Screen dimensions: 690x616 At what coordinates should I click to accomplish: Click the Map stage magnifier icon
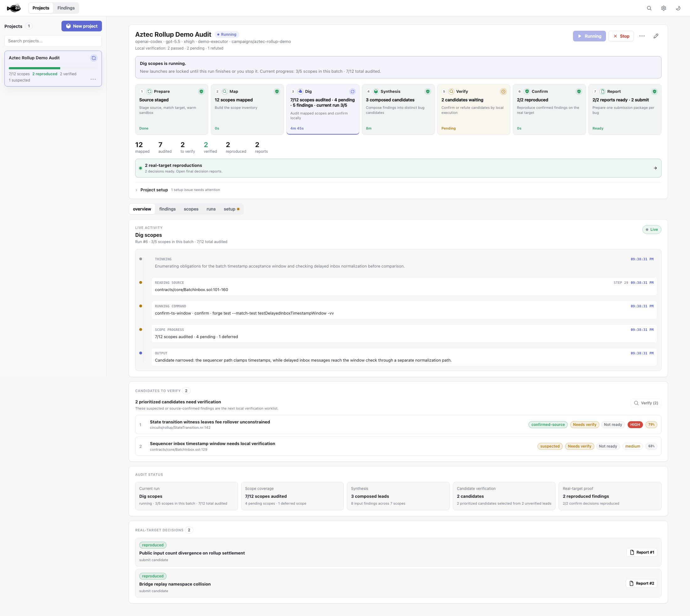click(225, 91)
